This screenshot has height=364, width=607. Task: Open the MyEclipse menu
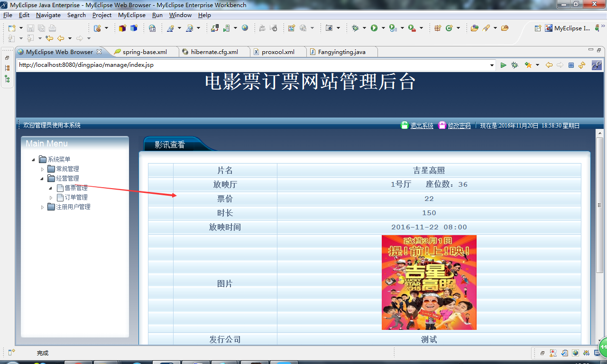click(132, 15)
